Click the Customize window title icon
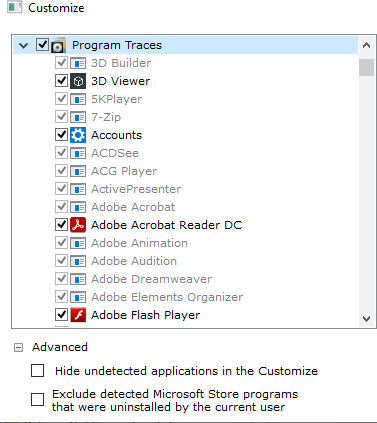Screen dimensions: 377x423 coord(14,7)
